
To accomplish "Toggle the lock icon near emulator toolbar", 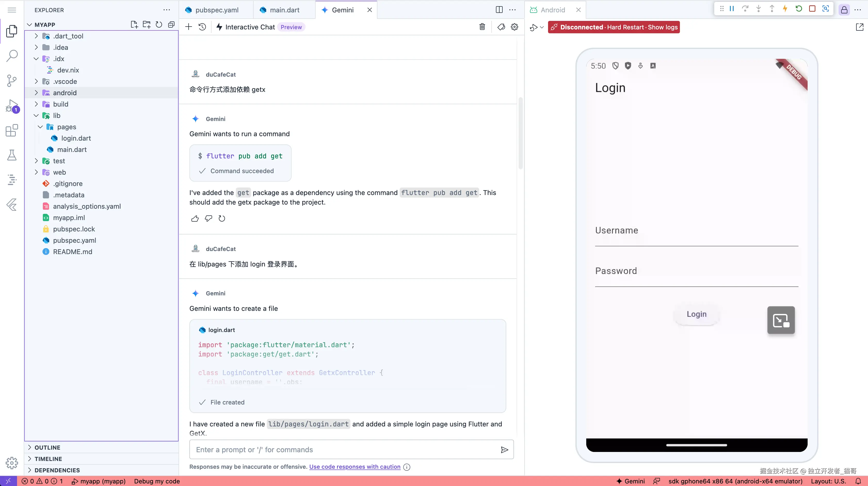I will pyautogui.click(x=844, y=10).
